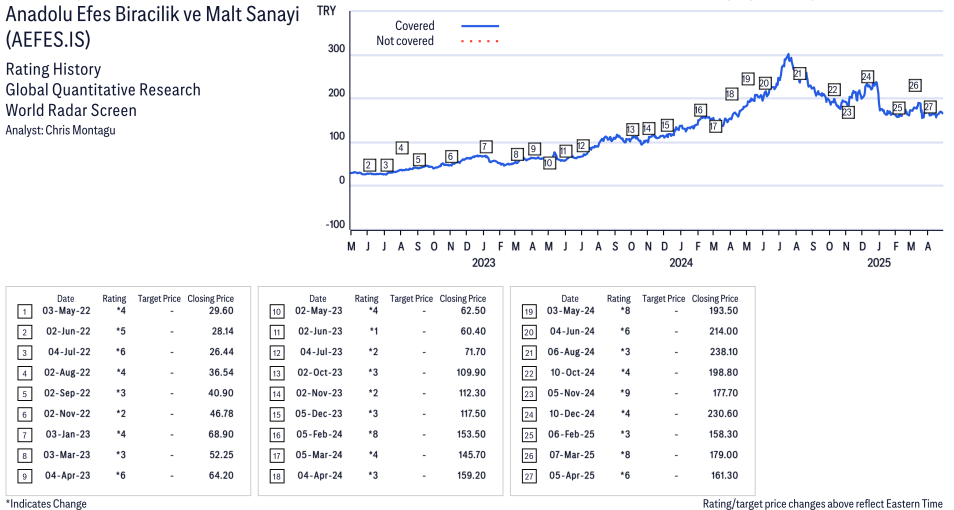The image size is (954, 510).
Task: Click closing price 26.44
Action: click(x=221, y=352)
